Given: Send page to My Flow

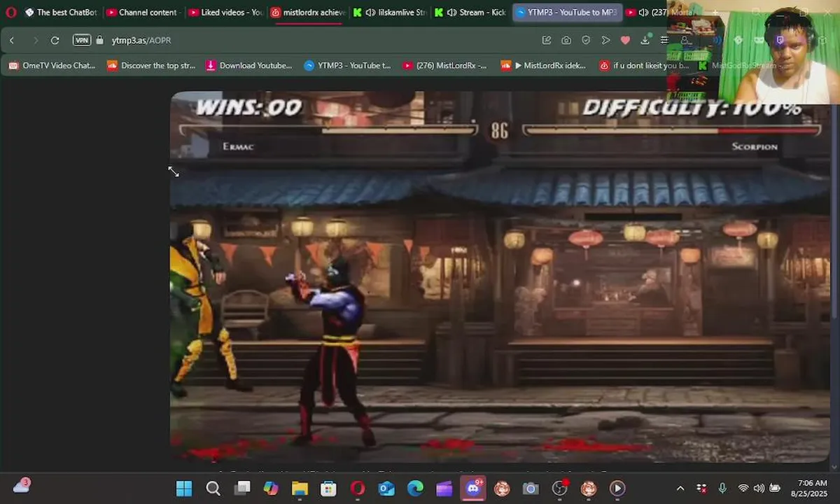Looking at the screenshot, I should click(x=605, y=41).
